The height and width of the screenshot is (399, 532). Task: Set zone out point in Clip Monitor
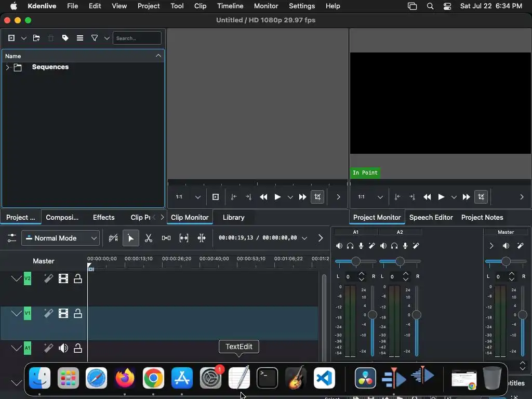(248, 197)
